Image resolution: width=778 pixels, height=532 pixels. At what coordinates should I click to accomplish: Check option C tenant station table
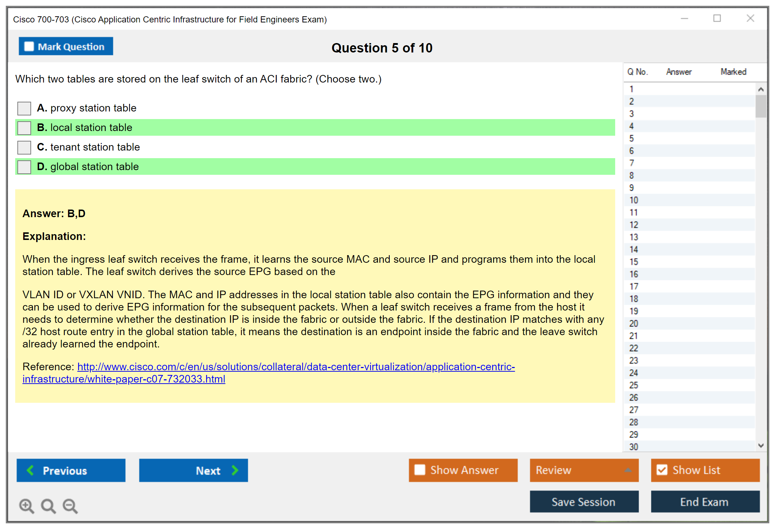coord(24,147)
